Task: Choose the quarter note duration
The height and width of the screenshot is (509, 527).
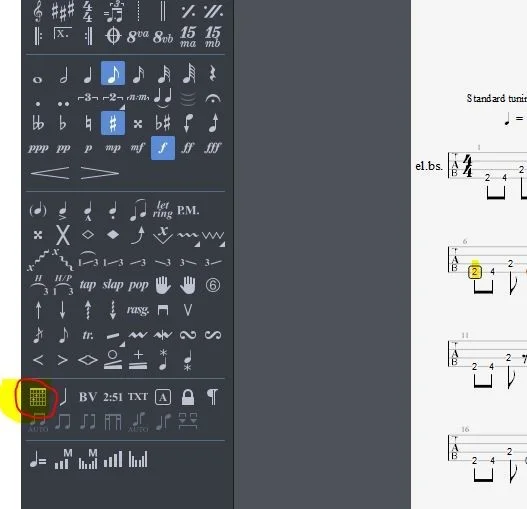Action: coord(88,74)
